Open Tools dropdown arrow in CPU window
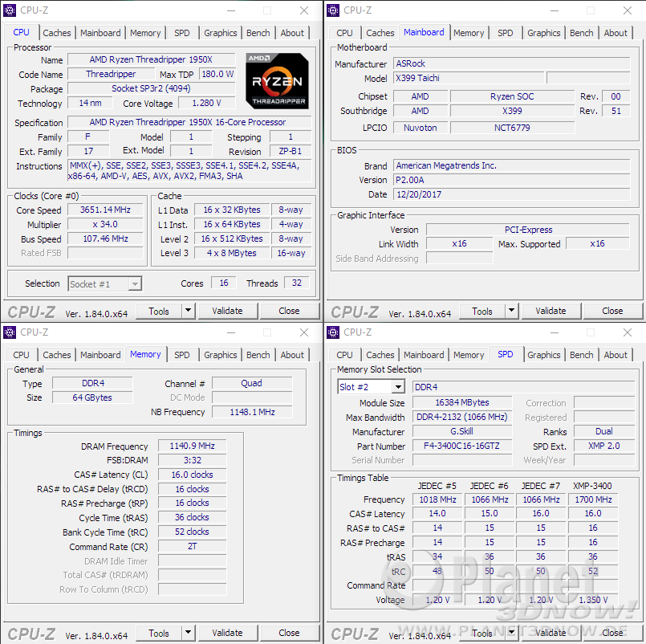Screen dimensions: 646x644 [189, 311]
